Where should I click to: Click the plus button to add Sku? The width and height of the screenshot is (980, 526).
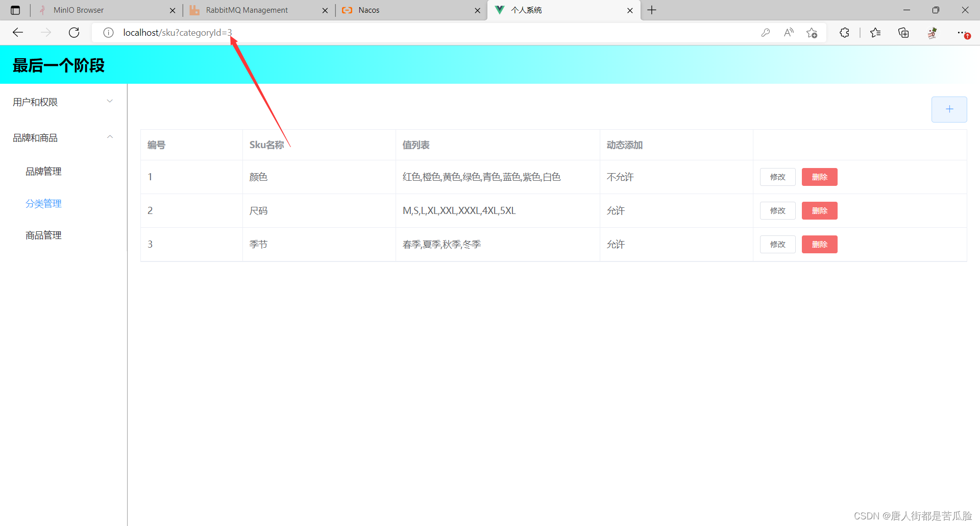[x=949, y=109]
